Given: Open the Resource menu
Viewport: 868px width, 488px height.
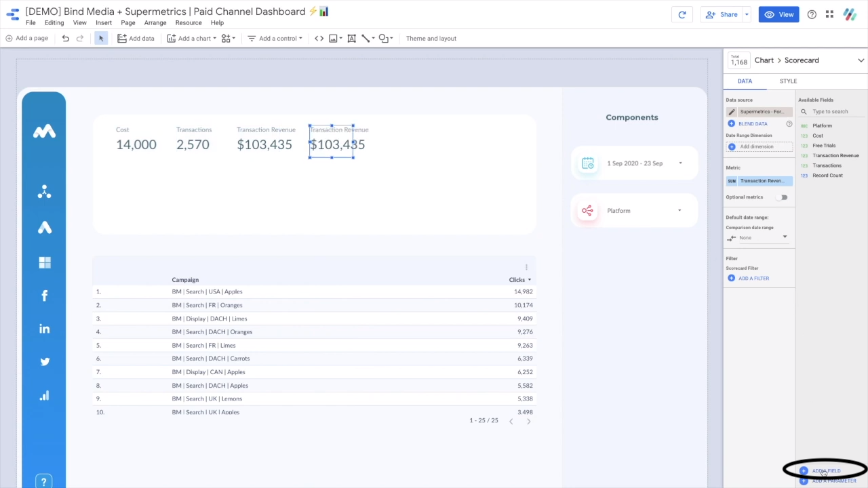Looking at the screenshot, I should pos(189,23).
